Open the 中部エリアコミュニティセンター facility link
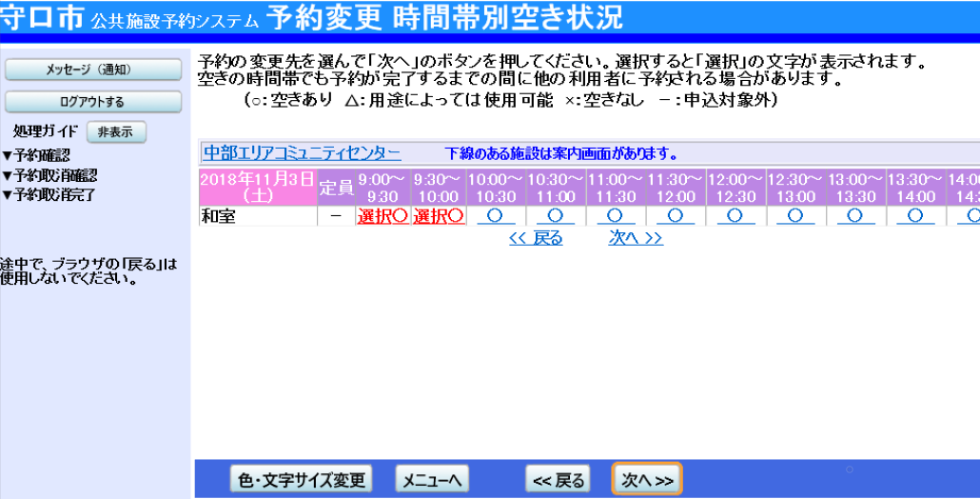980x499 pixels. [x=302, y=153]
